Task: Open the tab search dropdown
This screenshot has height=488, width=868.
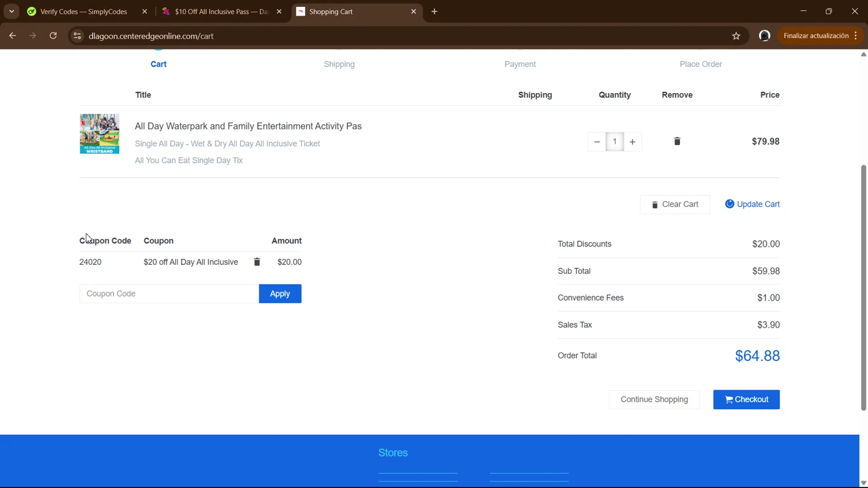Action: point(12,12)
